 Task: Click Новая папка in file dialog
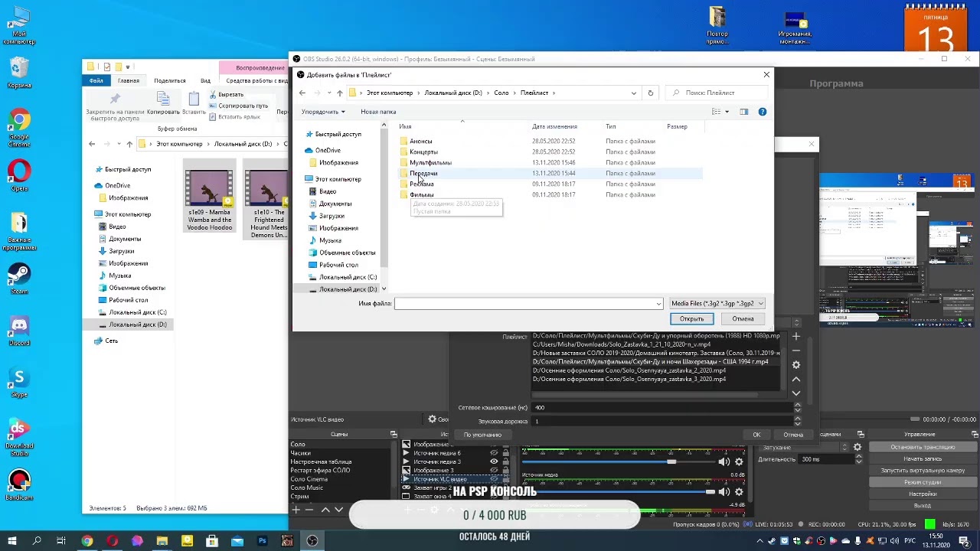(378, 112)
